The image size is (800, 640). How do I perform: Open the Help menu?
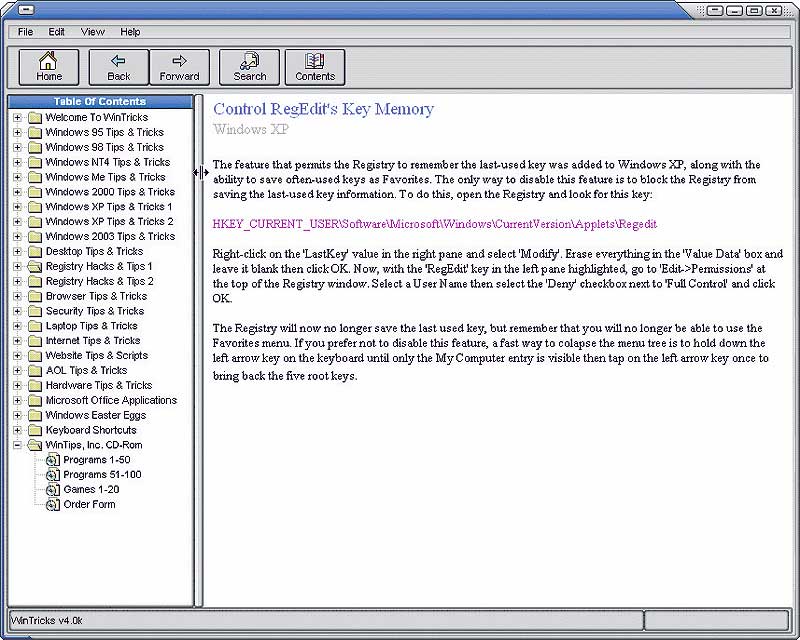[x=130, y=32]
